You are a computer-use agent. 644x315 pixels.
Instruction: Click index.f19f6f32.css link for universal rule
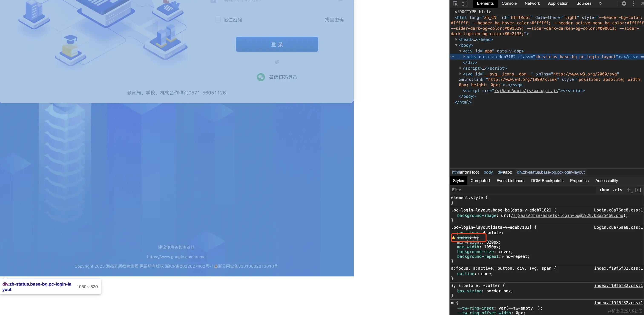(618, 303)
